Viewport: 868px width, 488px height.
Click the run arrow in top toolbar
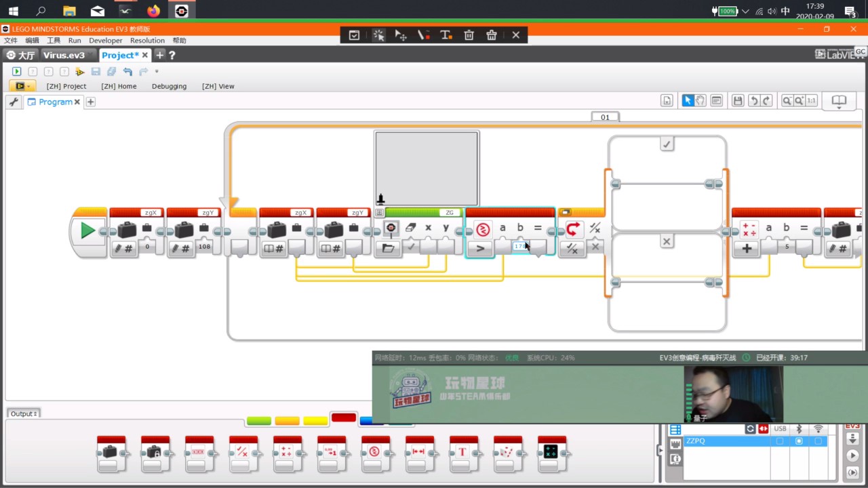17,71
